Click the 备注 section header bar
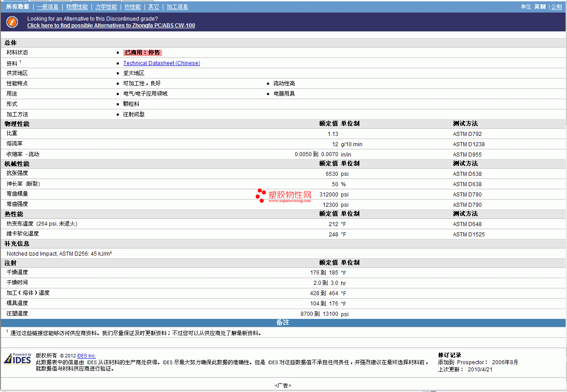 pyautogui.click(x=283, y=323)
